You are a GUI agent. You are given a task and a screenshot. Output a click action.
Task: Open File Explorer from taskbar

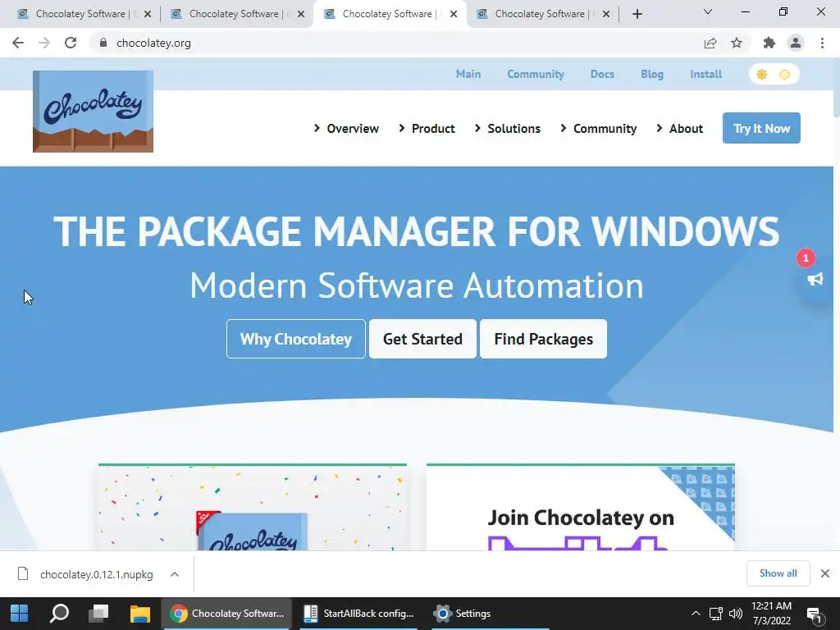pyautogui.click(x=139, y=614)
